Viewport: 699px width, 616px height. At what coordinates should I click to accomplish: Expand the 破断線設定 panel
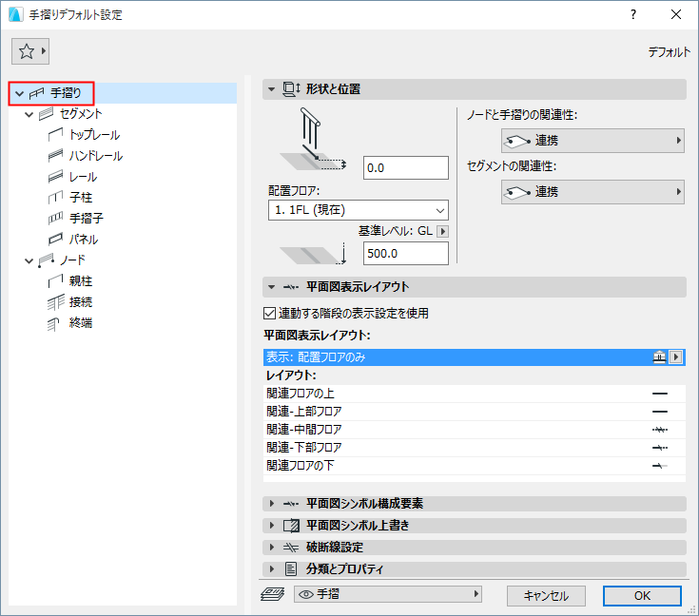click(271, 548)
